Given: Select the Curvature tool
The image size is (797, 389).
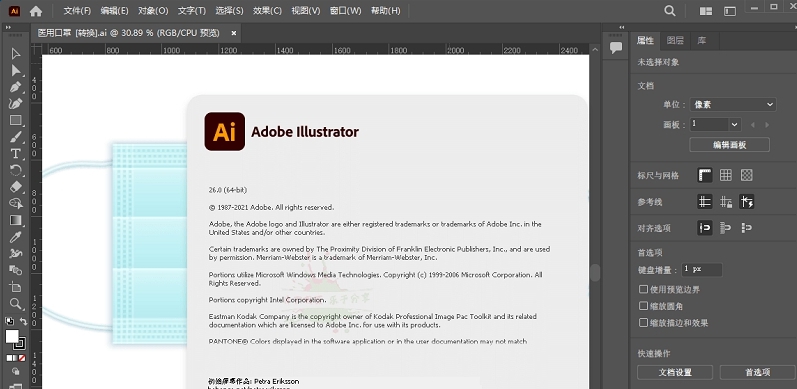Looking at the screenshot, I should (16, 104).
